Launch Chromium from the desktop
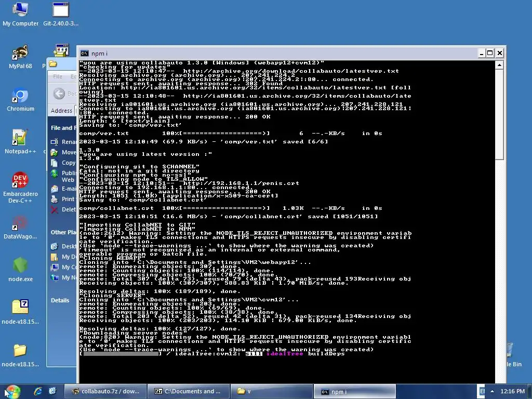Image resolution: width=532 pixels, height=399 pixels. click(x=20, y=100)
